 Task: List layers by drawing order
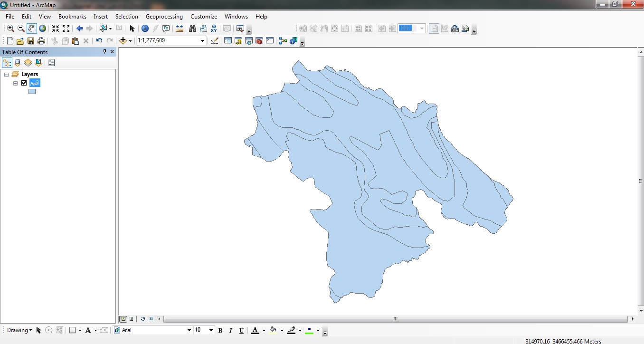(x=7, y=63)
